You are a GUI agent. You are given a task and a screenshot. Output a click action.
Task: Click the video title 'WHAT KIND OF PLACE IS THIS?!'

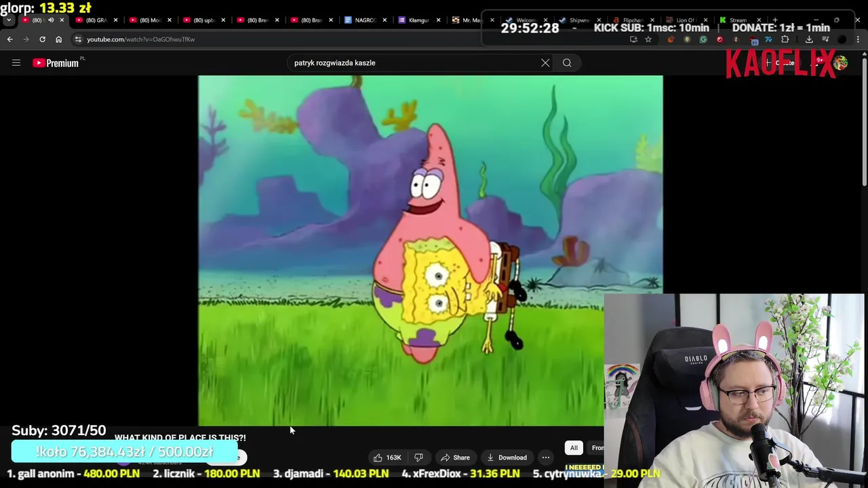[180, 438]
